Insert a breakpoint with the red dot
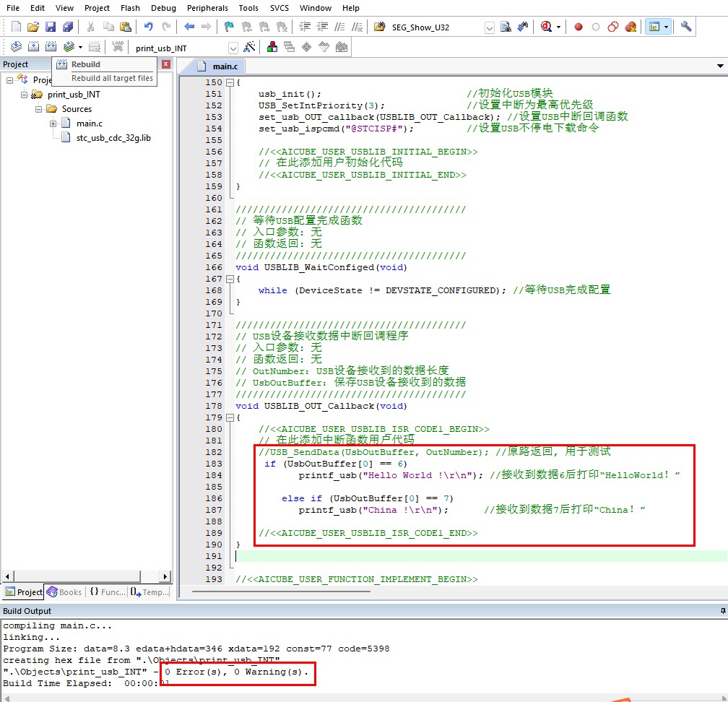 [578, 27]
